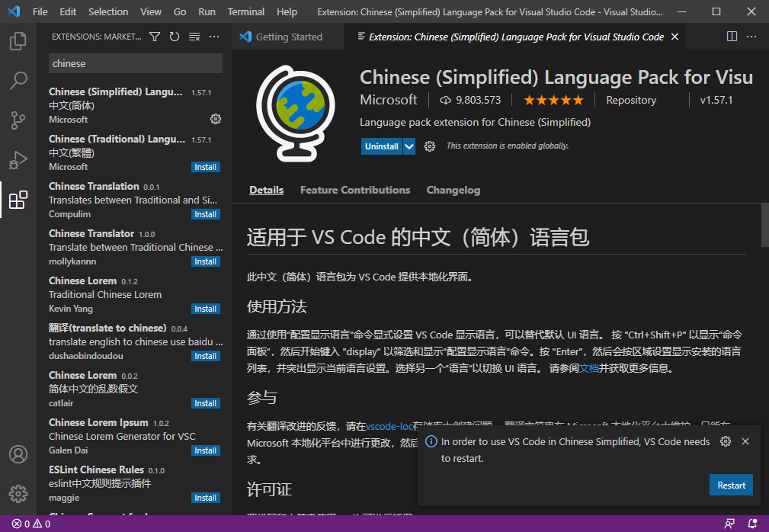Open the Terminal menu
Image resolution: width=769 pixels, height=532 pixels.
245,11
